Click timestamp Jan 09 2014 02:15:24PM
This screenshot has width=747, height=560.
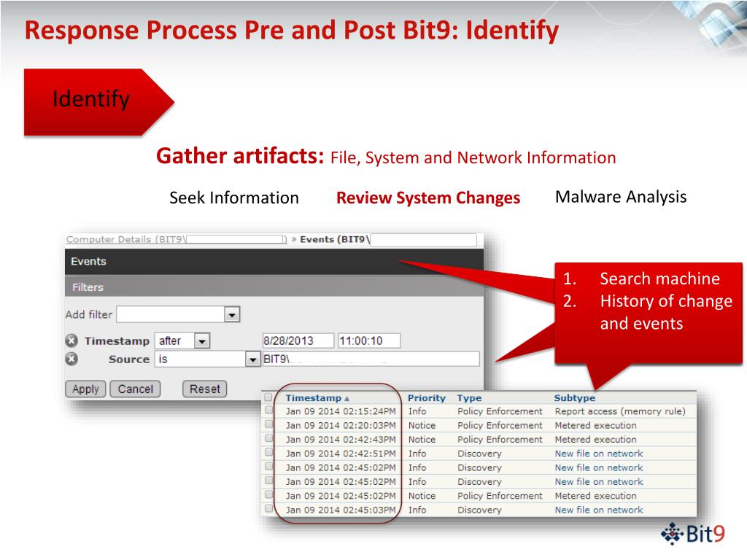pyautogui.click(x=341, y=411)
